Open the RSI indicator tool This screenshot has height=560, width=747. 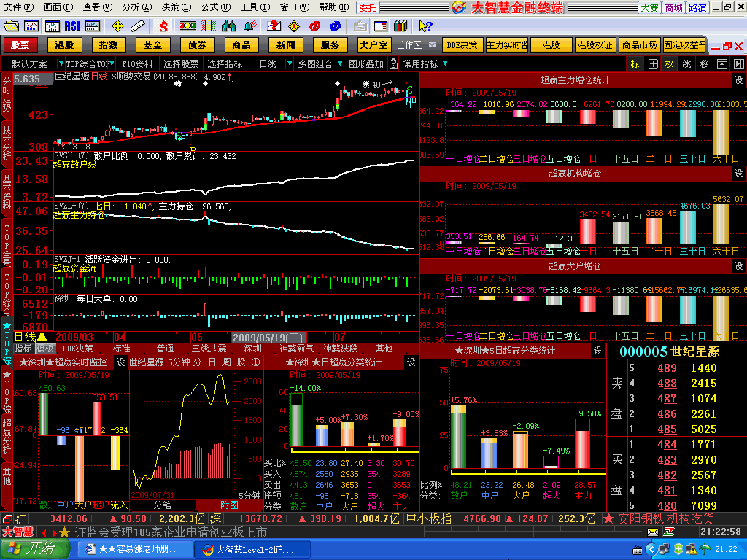tap(72, 26)
